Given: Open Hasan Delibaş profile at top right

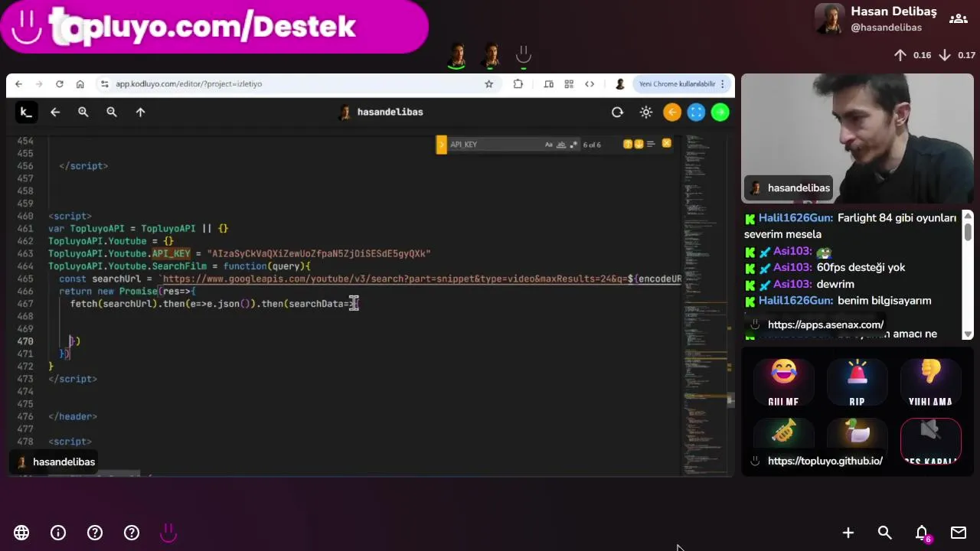Looking at the screenshot, I should click(876, 19).
